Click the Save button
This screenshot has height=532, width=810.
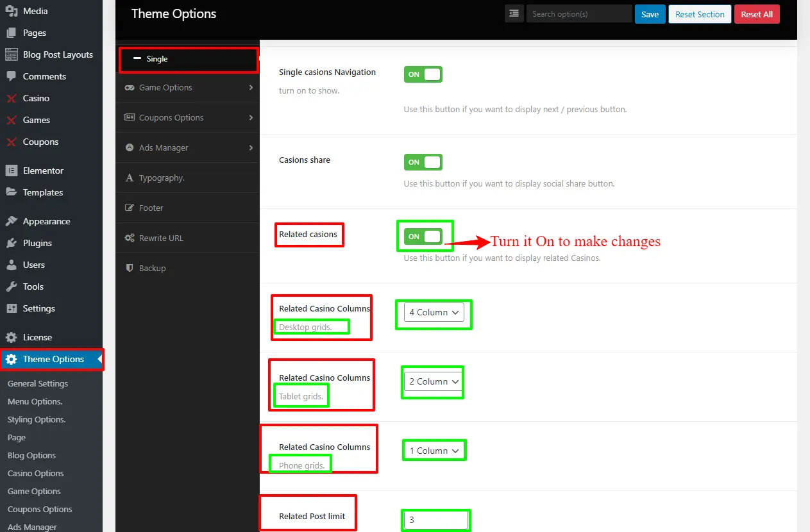(x=650, y=14)
